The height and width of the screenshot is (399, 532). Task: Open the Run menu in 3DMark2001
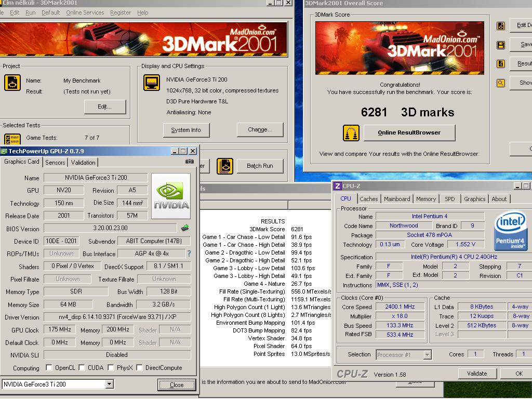click(31, 12)
